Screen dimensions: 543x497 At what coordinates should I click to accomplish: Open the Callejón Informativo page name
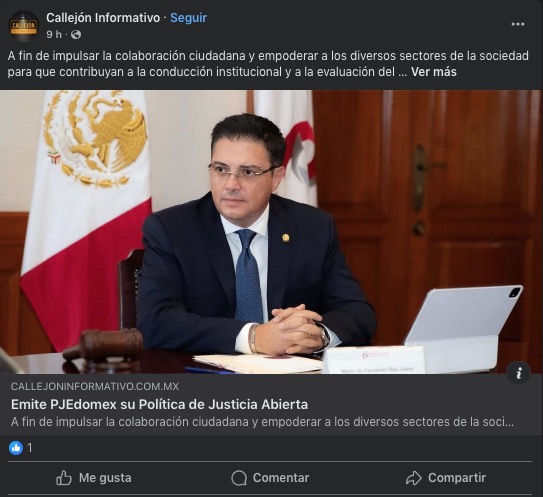103,18
